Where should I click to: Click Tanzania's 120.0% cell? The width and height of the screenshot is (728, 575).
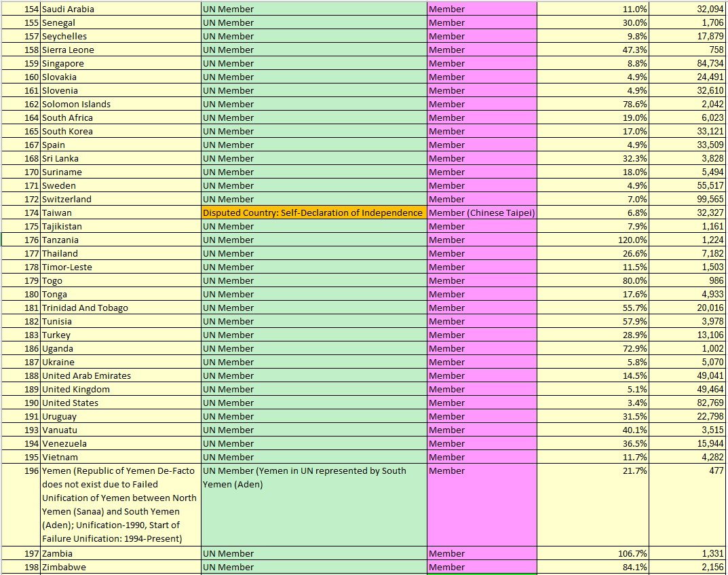[x=592, y=240]
